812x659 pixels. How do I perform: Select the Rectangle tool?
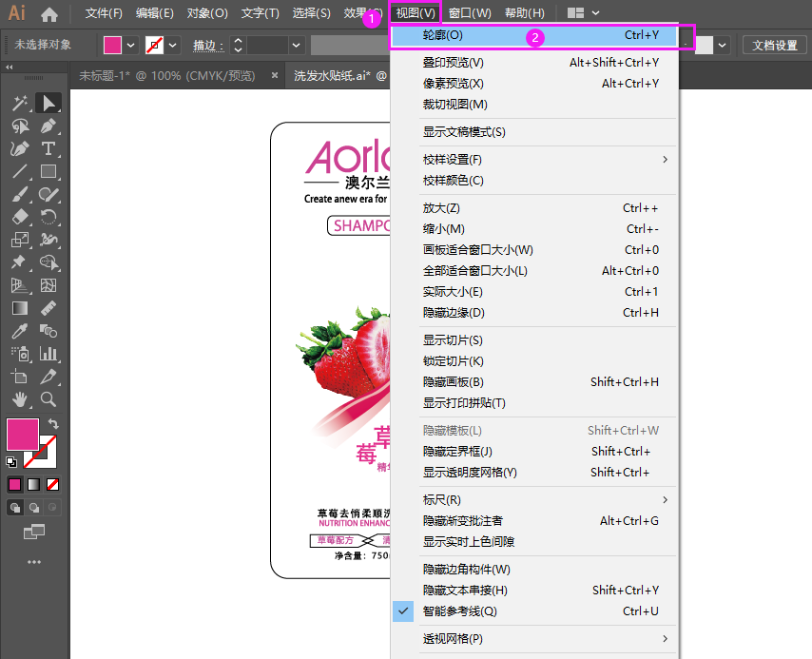point(49,170)
